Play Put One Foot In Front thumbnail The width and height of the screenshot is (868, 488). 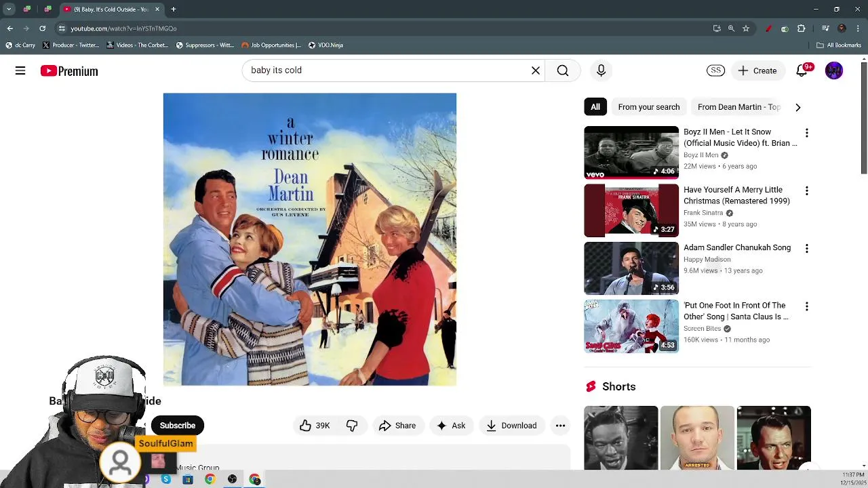631,326
